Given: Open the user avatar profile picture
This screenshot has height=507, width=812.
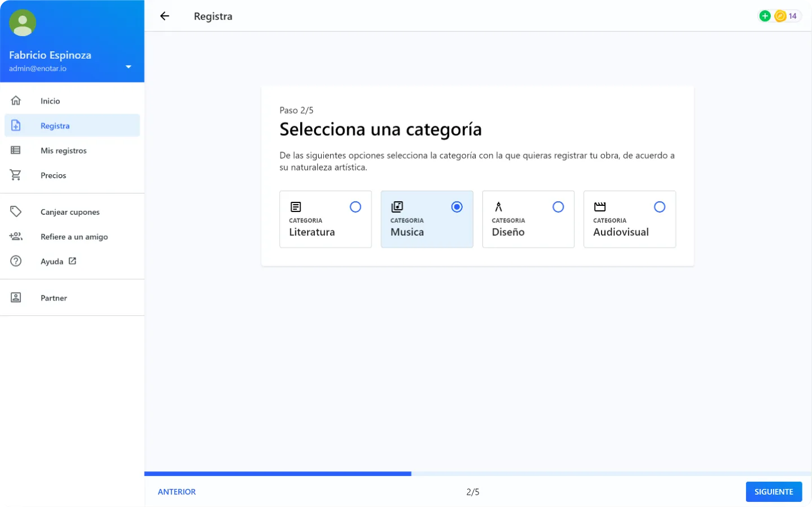Looking at the screenshot, I should point(23,23).
